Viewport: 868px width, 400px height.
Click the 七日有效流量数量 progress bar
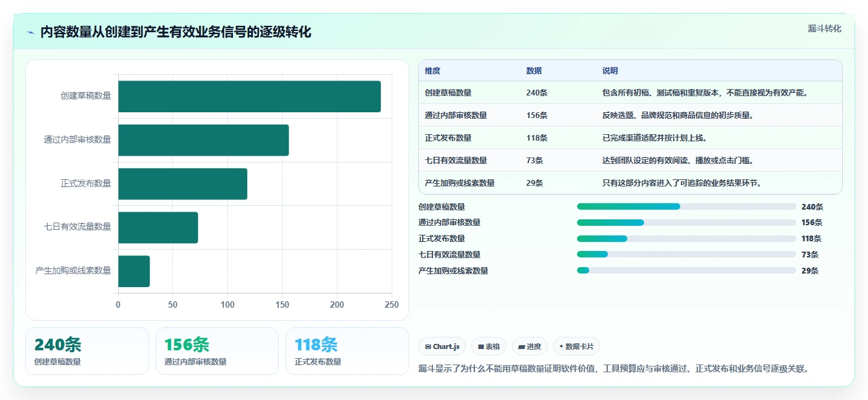[686, 254]
